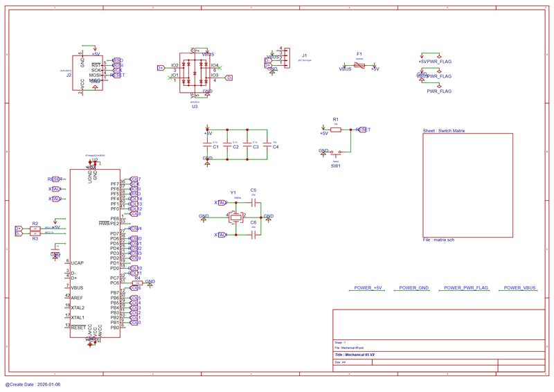The width and height of the screenshot is (554, 392).
Task: Click 'File : Mechanical-65-pcb' in title block
Action: [349, 348]
